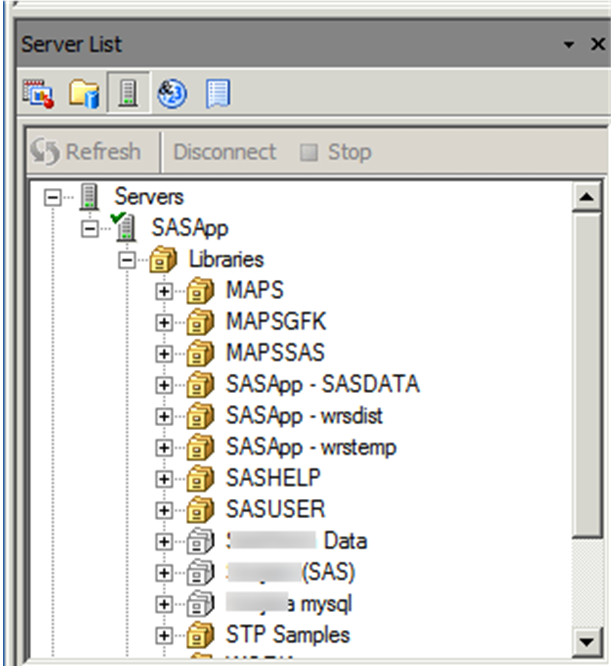The image size is (611, 667).
Task: Expand the SASHELP library
Action: (164, 479)
